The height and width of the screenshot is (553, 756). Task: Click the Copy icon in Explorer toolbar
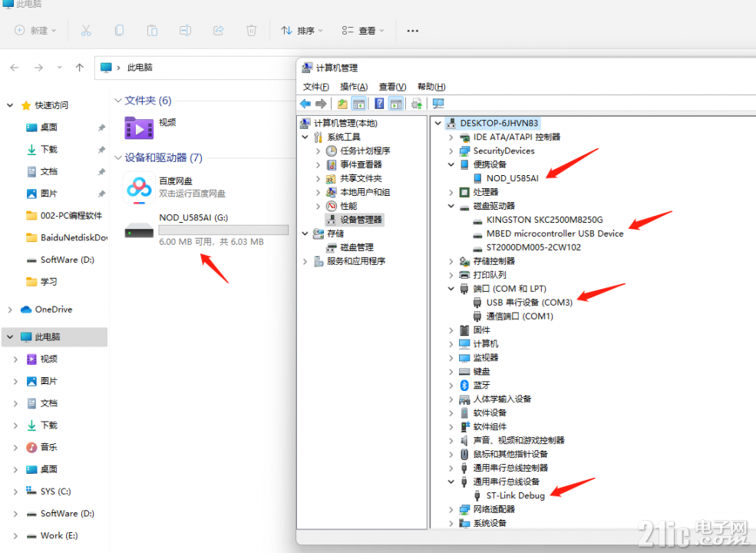[x=119, y=31]
